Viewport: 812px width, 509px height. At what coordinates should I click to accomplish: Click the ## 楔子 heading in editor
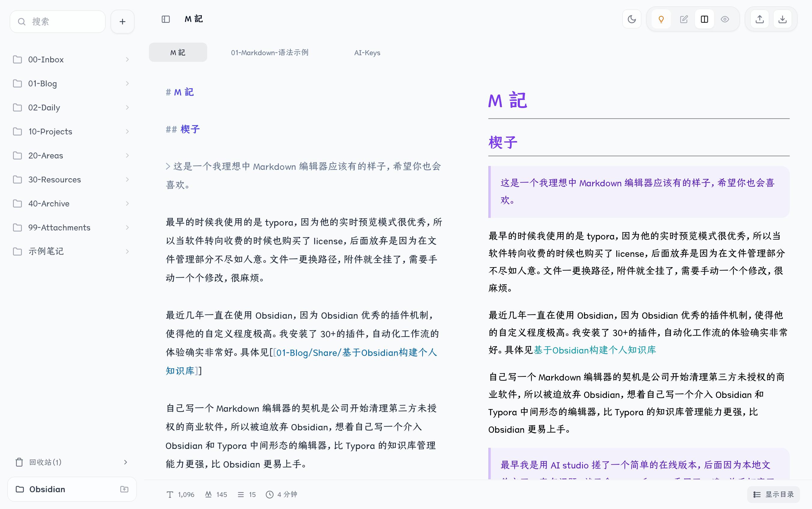coord(183,129)
